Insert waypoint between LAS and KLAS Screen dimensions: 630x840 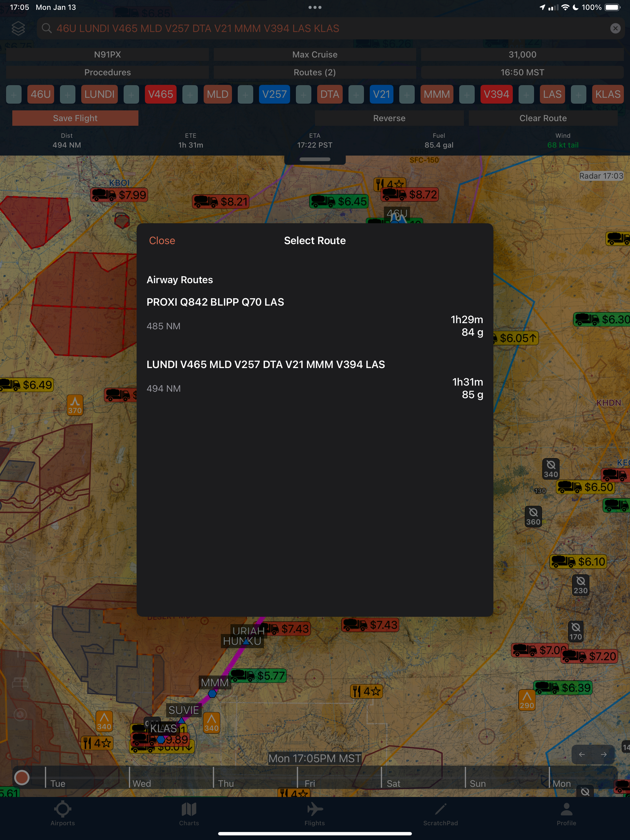(x=578, y=95)
